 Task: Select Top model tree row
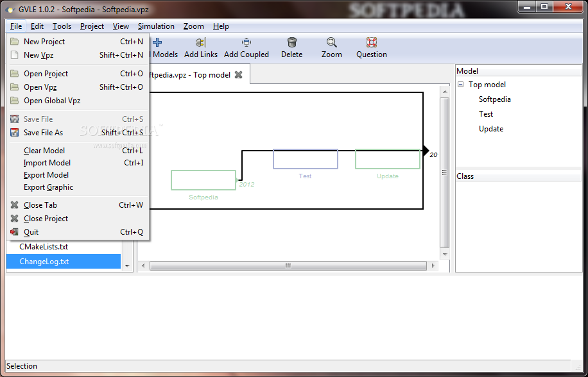[487, 85]
